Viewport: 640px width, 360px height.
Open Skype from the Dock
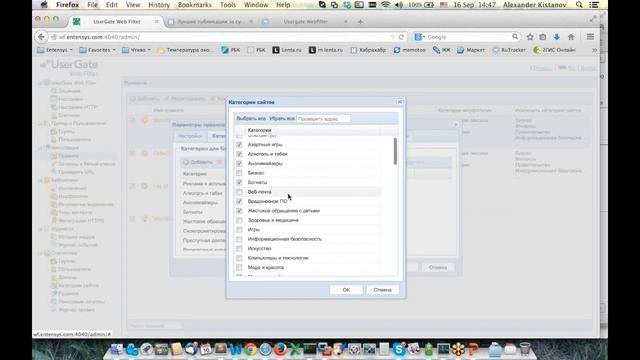coord(399,349)
